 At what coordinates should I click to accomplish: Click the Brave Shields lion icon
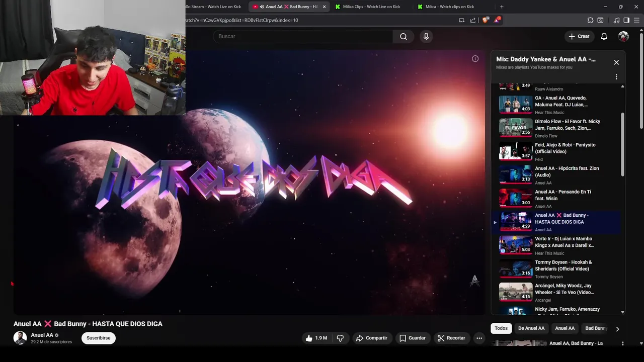(485, 20)
